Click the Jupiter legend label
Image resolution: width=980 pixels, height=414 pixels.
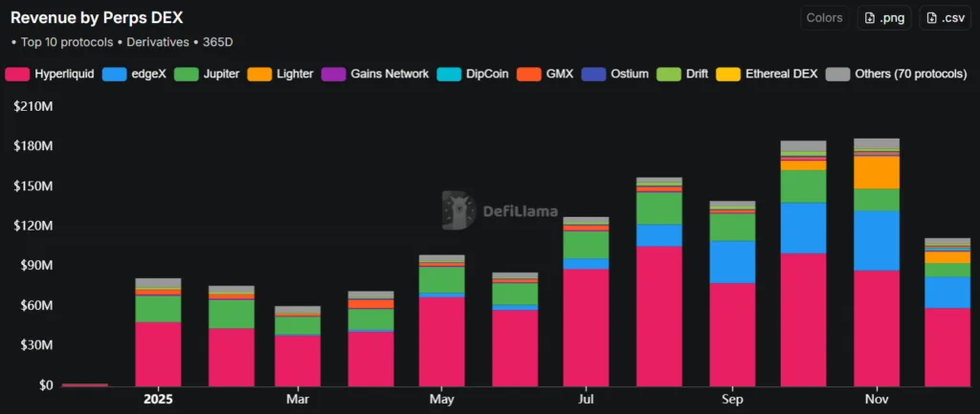point(221,75)
